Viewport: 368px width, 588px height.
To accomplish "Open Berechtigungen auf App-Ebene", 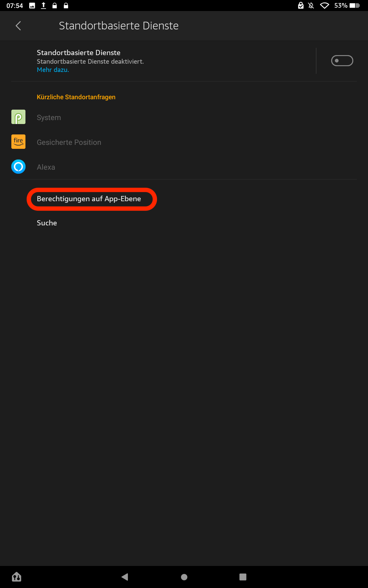I will (89, 199).
